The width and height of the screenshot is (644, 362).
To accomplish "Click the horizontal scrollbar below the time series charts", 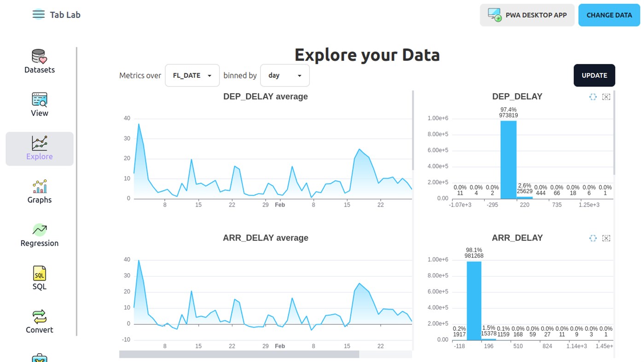I will [x=239, y=354].
